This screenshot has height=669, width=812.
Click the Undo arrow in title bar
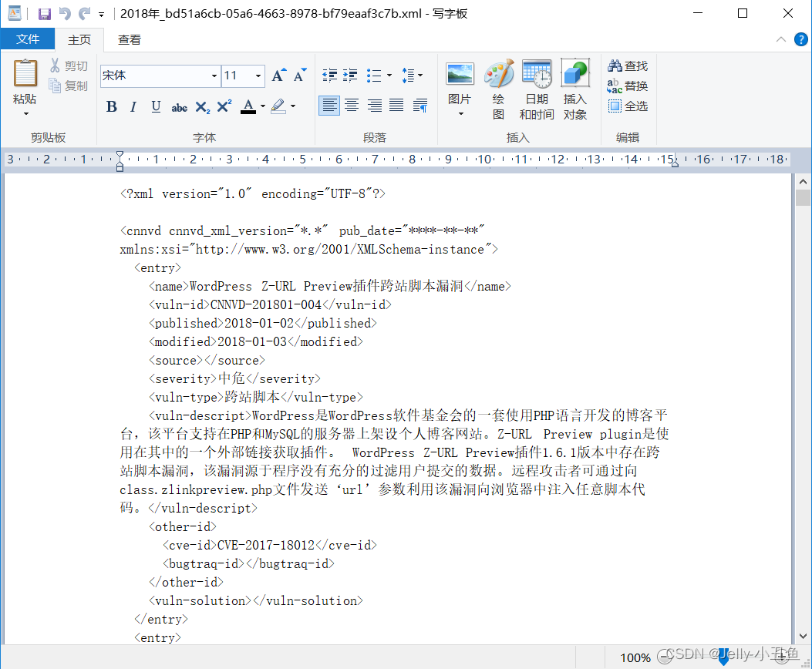pos(65,13)
